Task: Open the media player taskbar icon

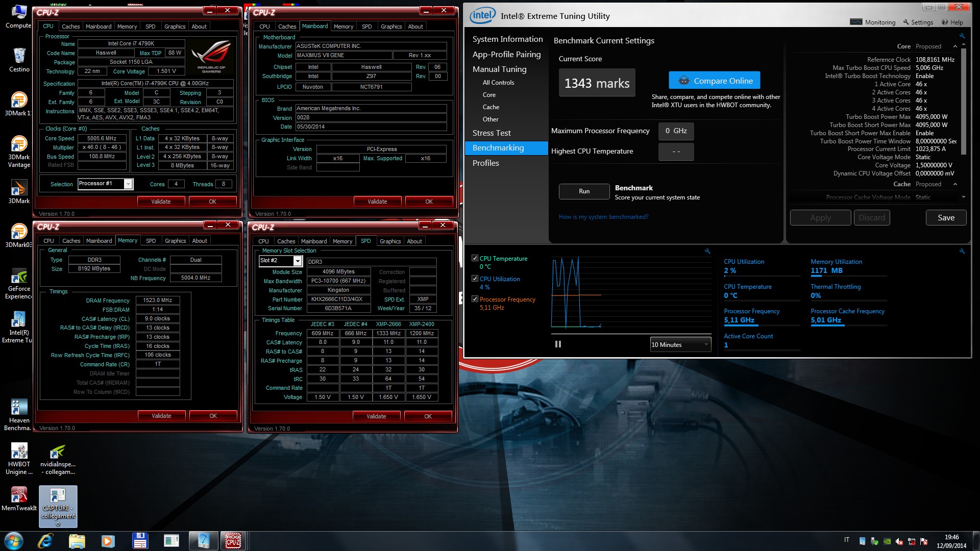Action: pos(108,541)
